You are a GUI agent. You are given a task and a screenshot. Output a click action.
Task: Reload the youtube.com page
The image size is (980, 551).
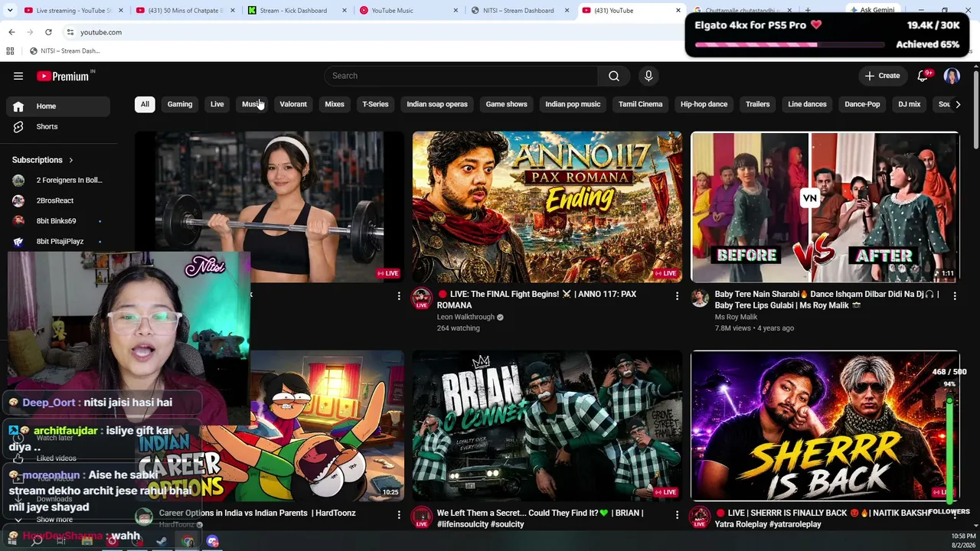(x=48, y=32)
